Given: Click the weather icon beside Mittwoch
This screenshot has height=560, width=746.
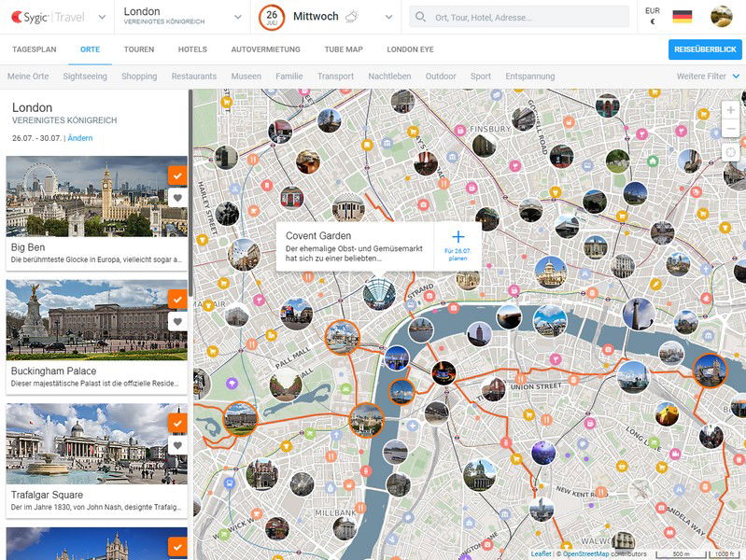Looking at the screenshot, I should 352,17.
